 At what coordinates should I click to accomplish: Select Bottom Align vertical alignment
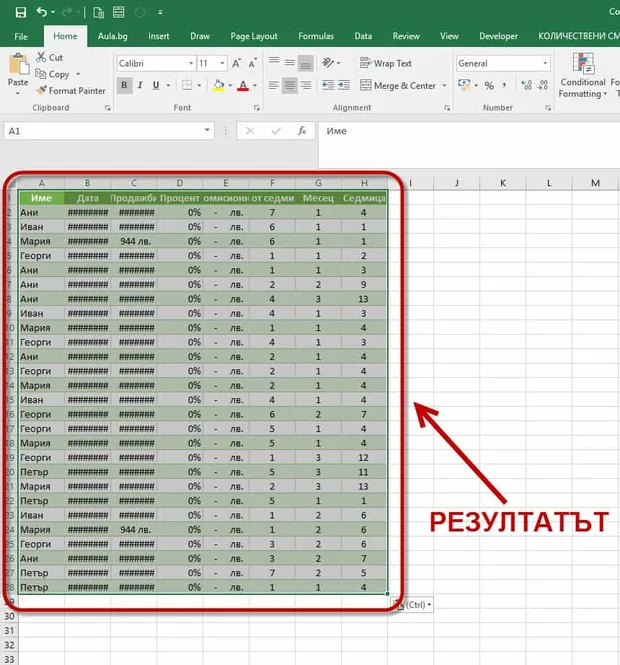[305, 63]
